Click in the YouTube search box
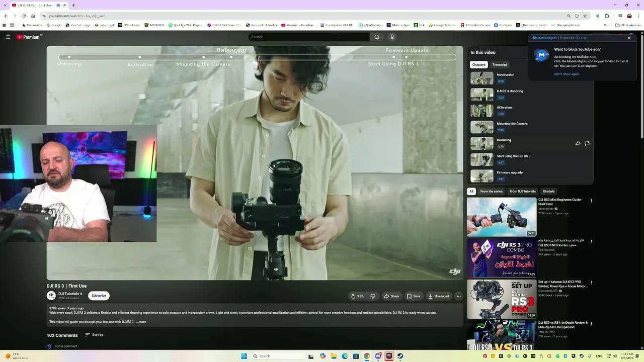This screenshot has height=362, width=644. [x=309, y=37]
